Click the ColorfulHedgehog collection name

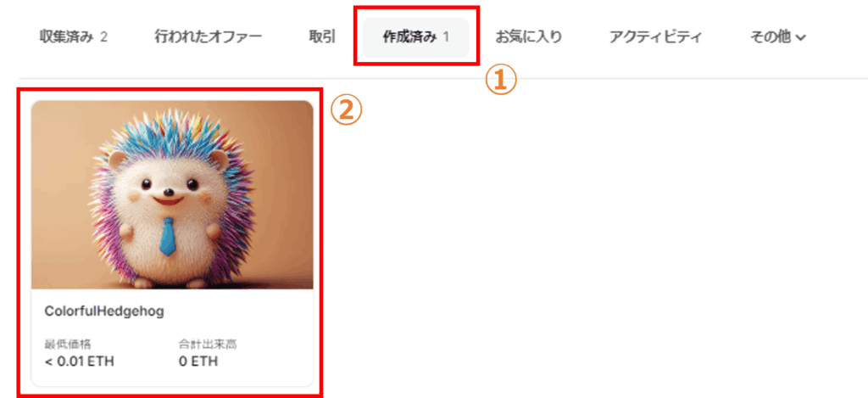tap(104, 311)
